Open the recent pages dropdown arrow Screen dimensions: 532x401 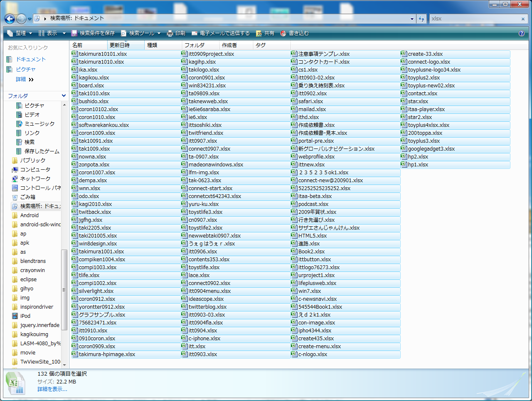(x=30, y=19)
